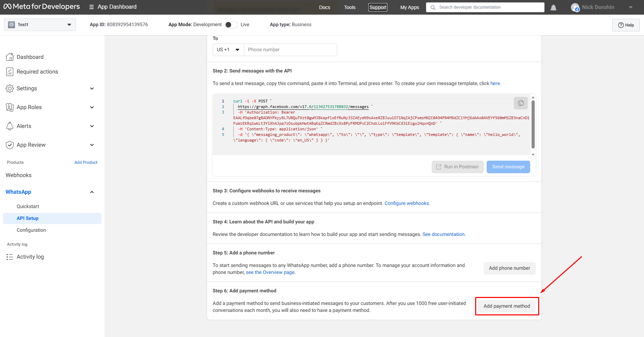Collapse the WhatsApp product section

tap(92, 192)
